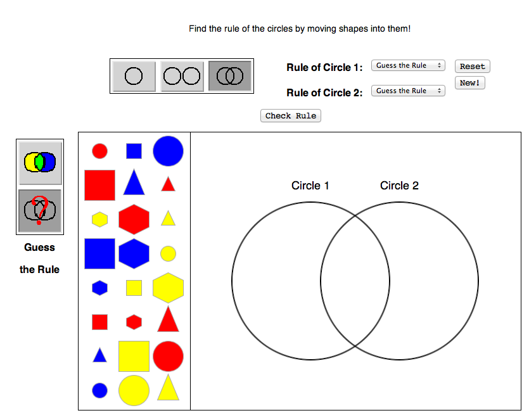This screenshot has height=420, width=529.
Task: Click the large red hexagon shape
Action: pyautogui.click(x=134, y=219)
